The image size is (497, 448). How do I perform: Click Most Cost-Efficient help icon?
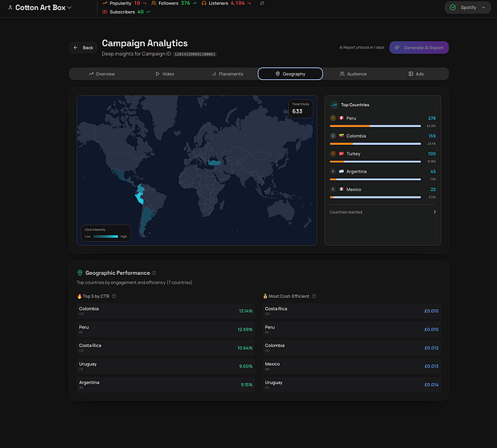coord(314,296)
